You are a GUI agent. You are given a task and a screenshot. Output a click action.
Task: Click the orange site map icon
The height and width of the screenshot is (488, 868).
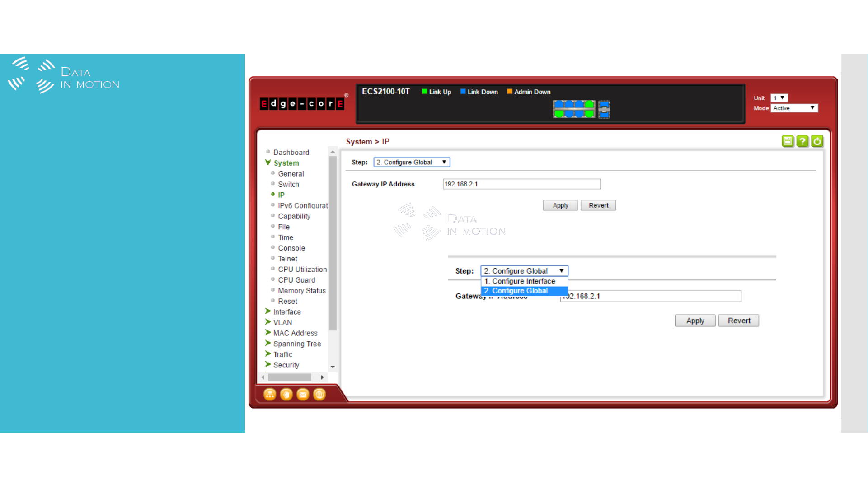click(x=270, y=395)
